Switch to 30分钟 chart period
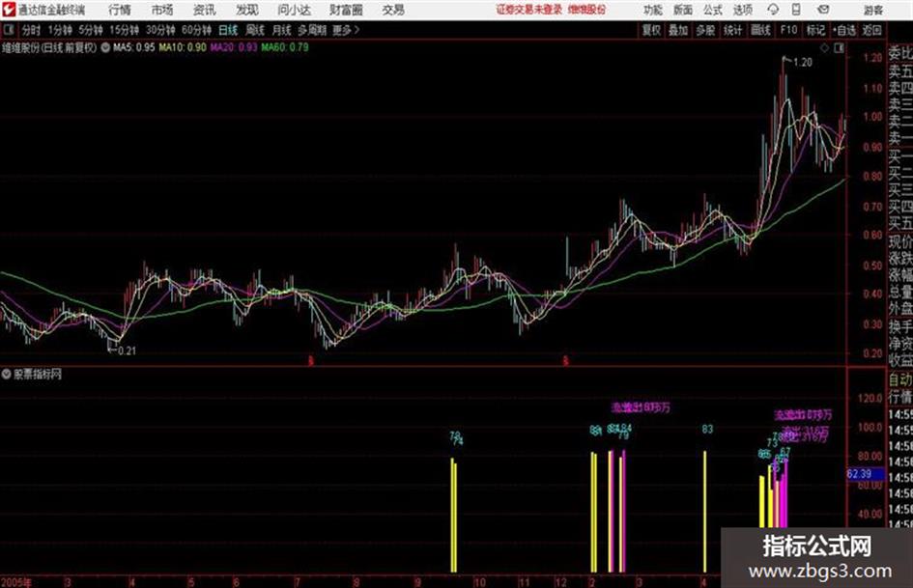Viewport: 913px width, 588px height. [x=160, y=30]
